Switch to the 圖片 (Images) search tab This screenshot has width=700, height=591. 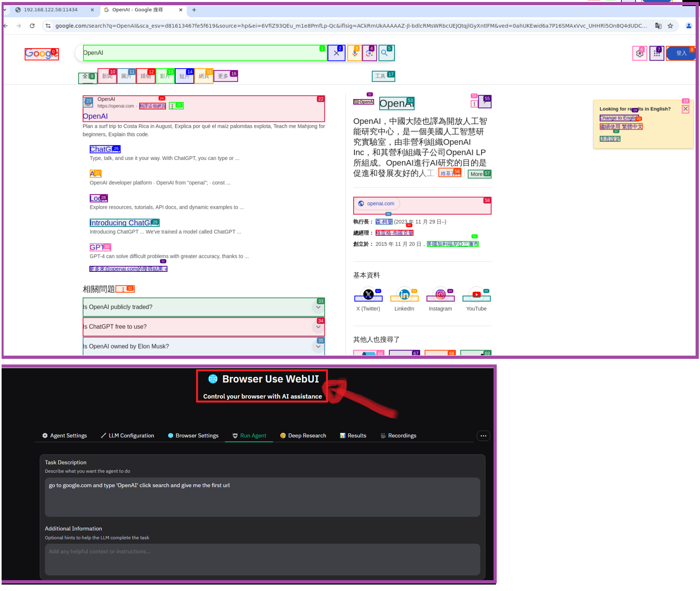click(126, 76)
